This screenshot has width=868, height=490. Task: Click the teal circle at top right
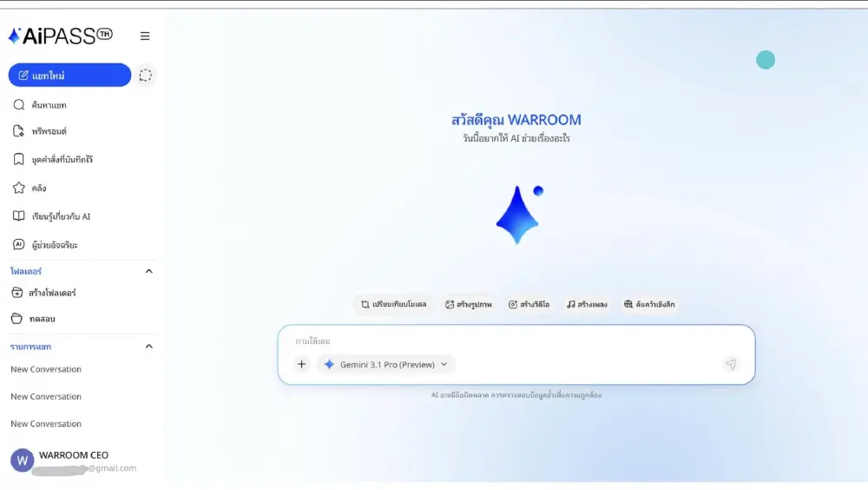point(766,60)
